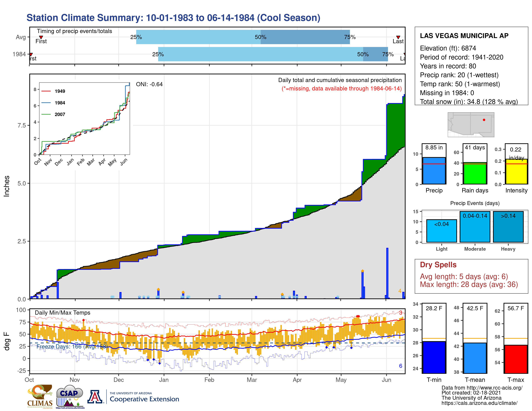The image size is (532, 411).
Task: Click the 'Precip Events (days)' heading
Action: pos(475,203)
